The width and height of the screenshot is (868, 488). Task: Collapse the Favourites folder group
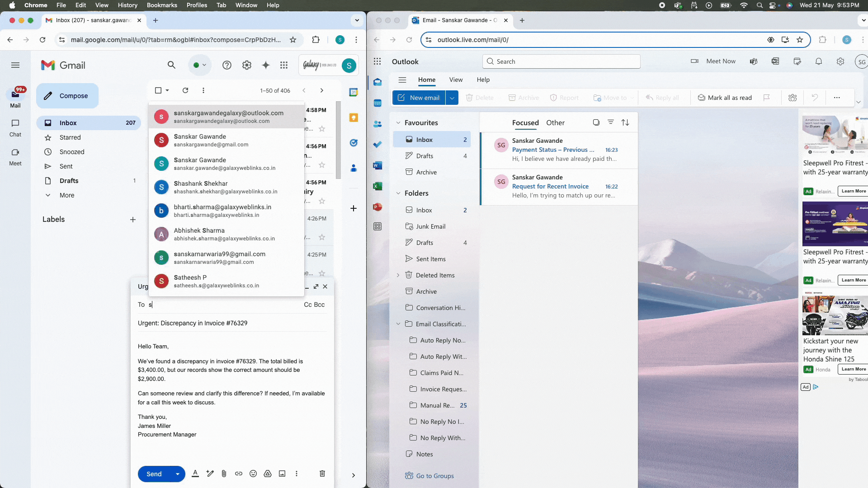(398, 123)
